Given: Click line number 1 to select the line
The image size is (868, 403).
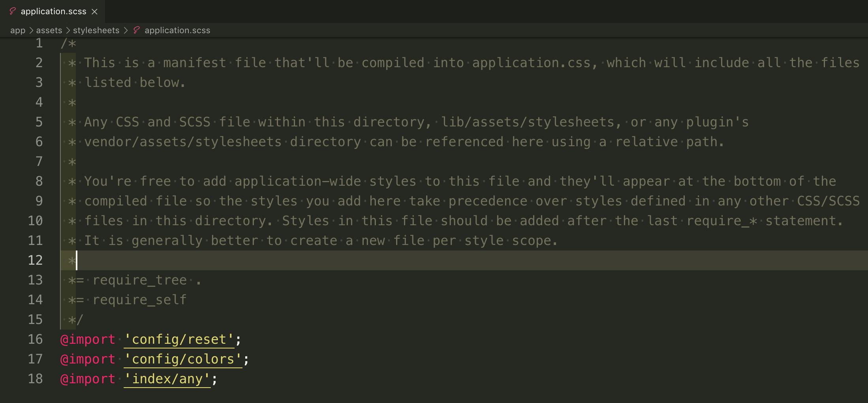Looking at the screenshot, I should (39, 43).
